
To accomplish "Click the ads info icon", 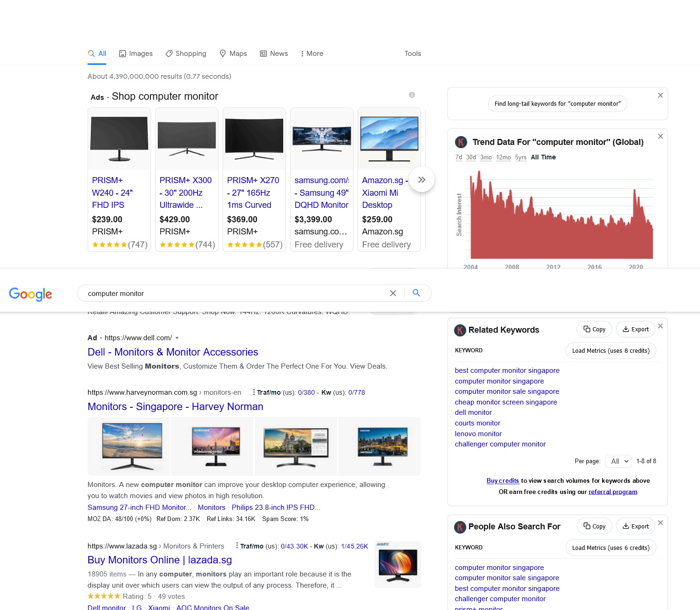I will point(412,95).
